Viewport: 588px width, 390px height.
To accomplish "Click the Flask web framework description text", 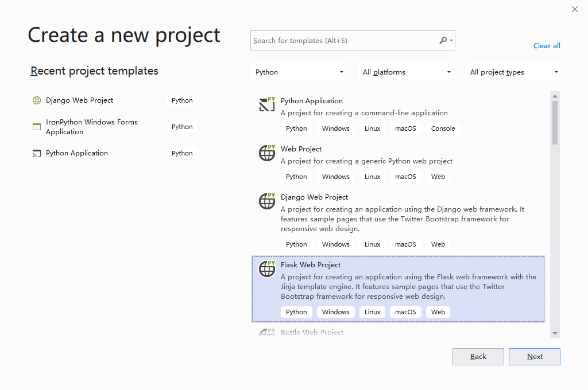I will tap(408, 287).
